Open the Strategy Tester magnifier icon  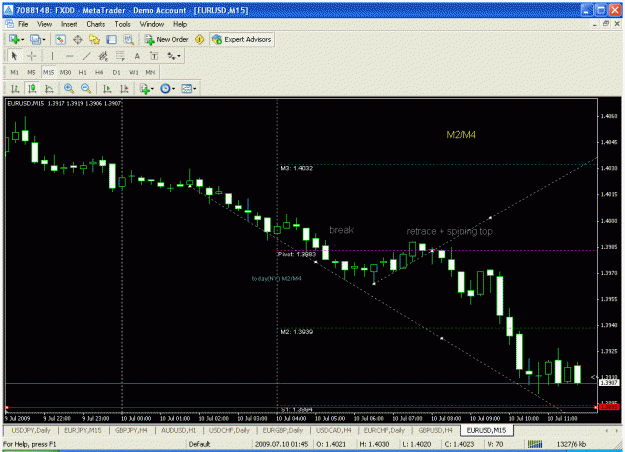click(x=128, y=39)
